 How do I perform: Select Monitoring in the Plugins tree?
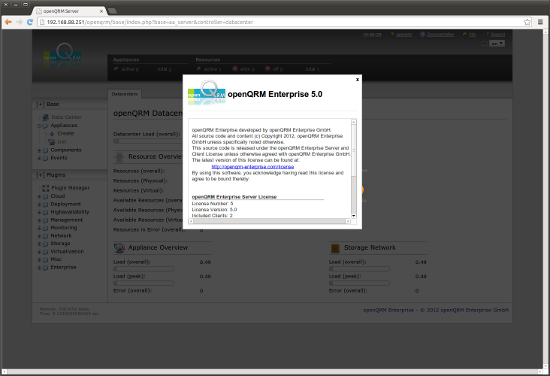(63, 228)
